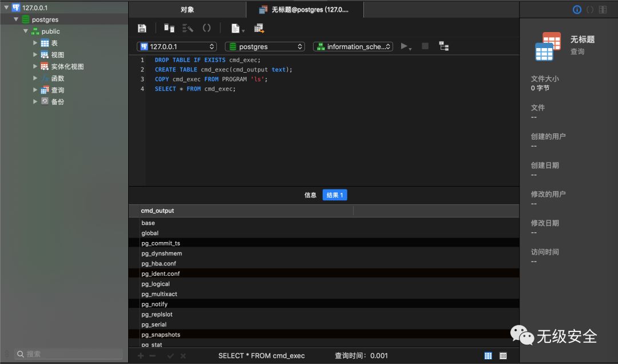Show the info pane with the blue info icon

tap(577, 10)
